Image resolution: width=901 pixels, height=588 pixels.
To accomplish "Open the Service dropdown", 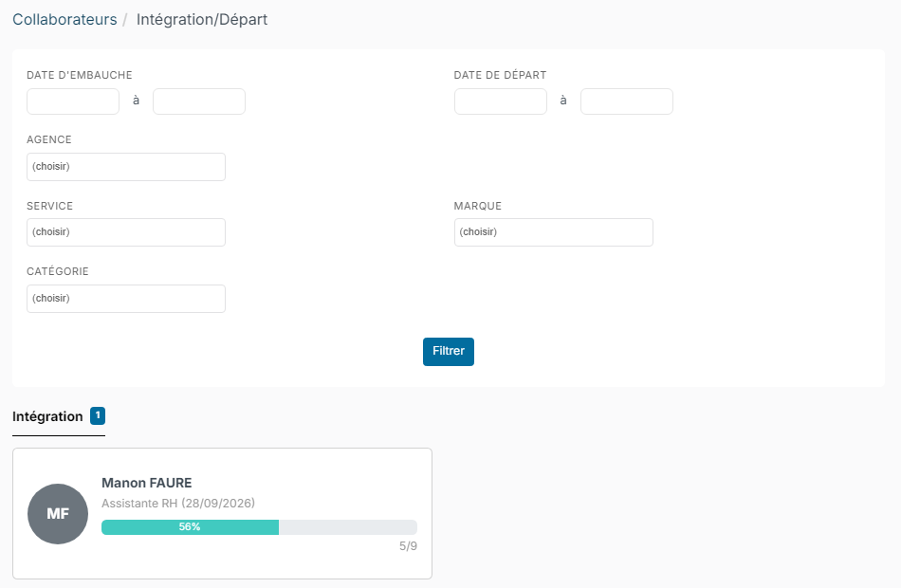I will coord(126,232).
